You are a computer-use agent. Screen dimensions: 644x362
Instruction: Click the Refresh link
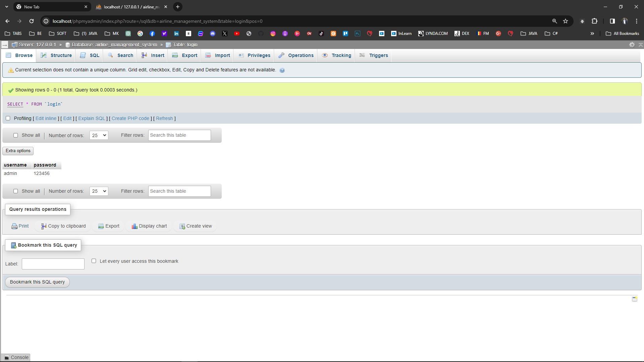click(164, 118)
